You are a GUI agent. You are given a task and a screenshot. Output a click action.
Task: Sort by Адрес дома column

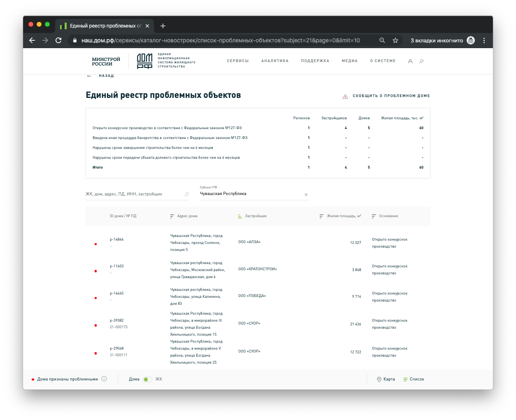click(184, 216)
